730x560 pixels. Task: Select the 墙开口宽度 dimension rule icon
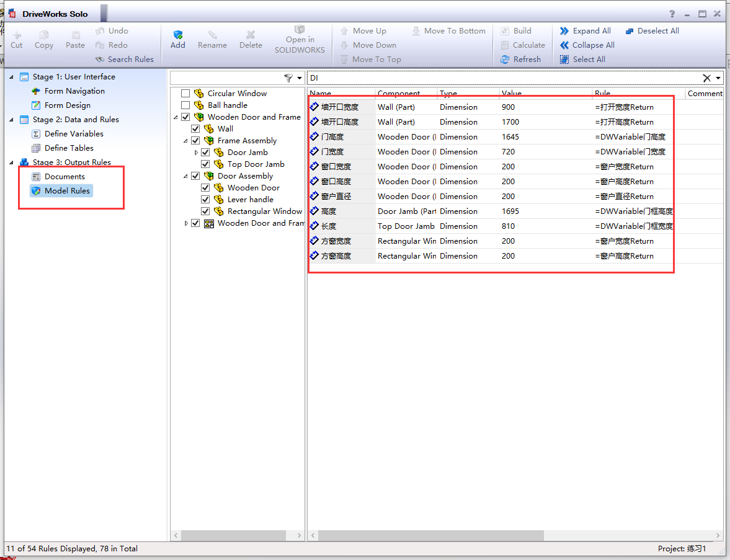click(x=314, y=107)
